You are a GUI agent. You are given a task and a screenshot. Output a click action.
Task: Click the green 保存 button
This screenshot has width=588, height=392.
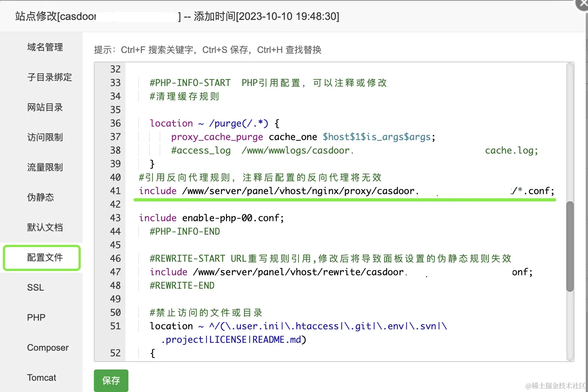tap(111, 380)
